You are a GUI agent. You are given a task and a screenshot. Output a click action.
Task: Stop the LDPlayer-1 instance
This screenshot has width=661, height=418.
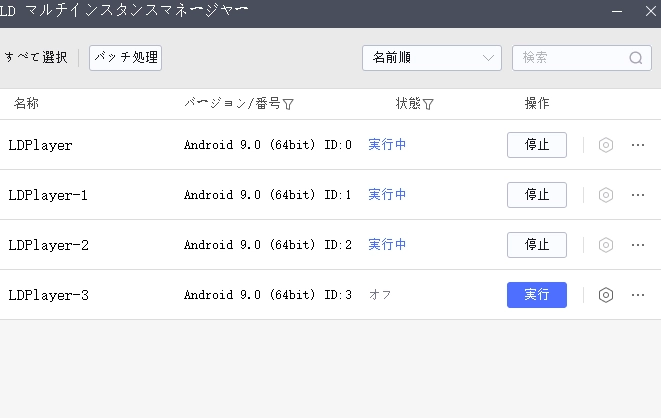click(x=537, y=195)
